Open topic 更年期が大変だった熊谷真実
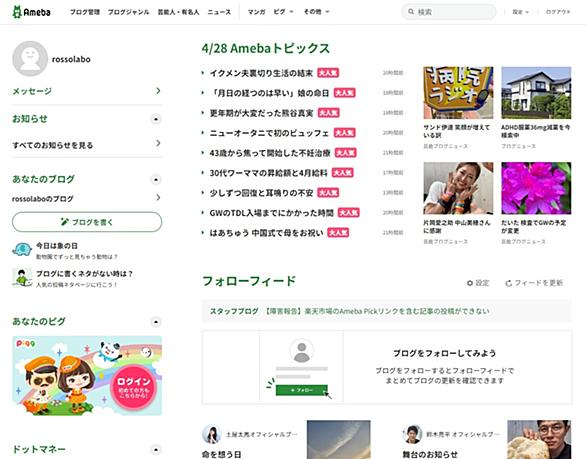The width and height of the screenshot is (586, 459). (261, 113)
